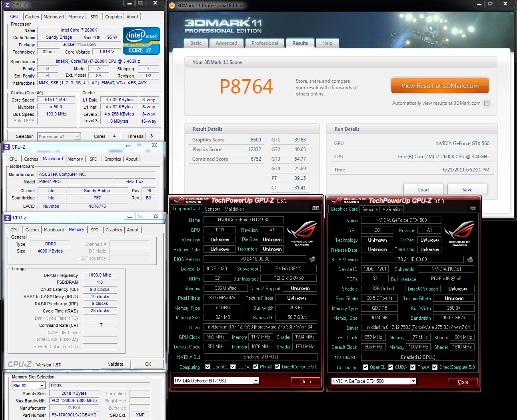Click the ROG logo in left GPU-Z
The height and width of the screenshot is (420, 517).
(302, 233)
